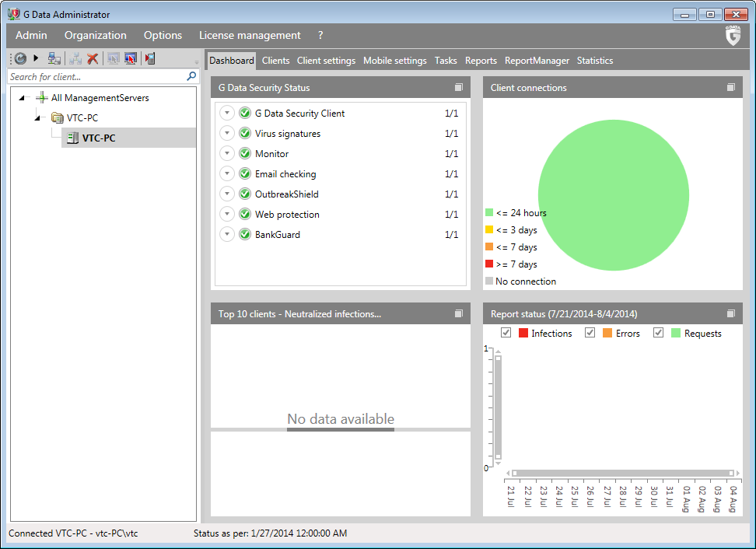The height and width of the screenshot is (549, 756).
Task: Select the VTC-PC client in tree
Action: point(98,138)
